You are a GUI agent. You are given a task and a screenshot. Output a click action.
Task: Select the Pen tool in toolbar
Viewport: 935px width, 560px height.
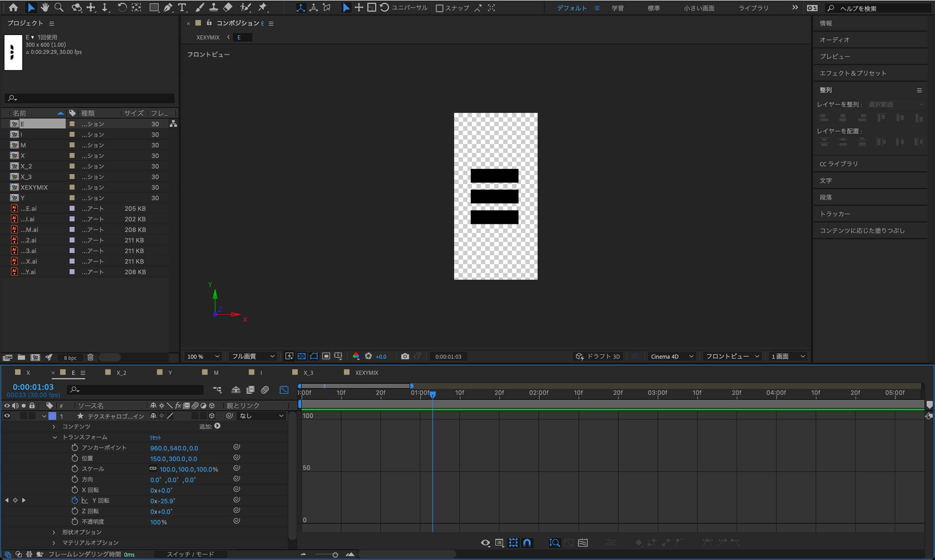coord(168,8)
